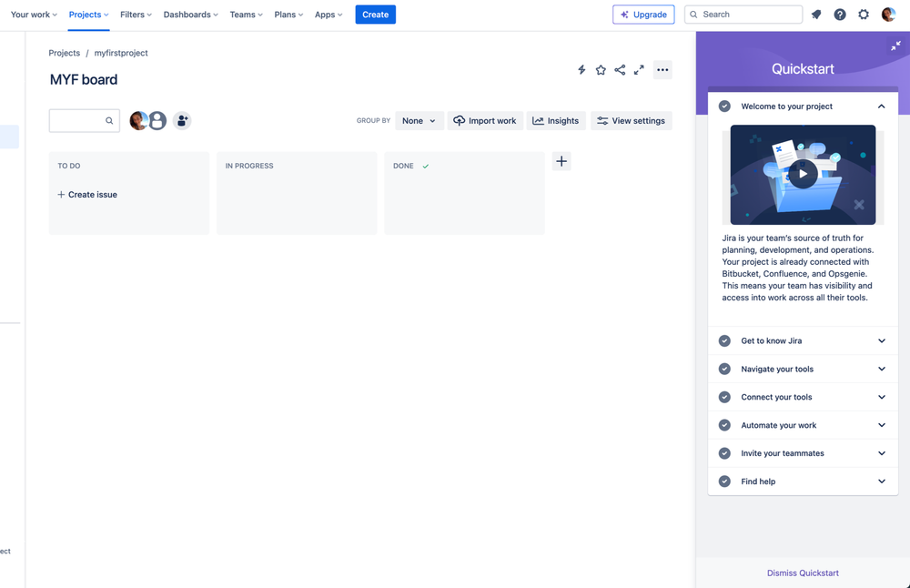Click the MYF board title
Screen dimensions: 910x588
(84, 79)
